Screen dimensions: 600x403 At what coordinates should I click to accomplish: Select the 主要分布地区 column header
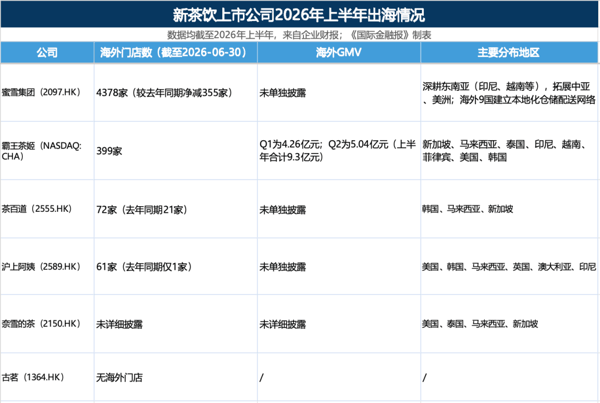coord(508,52)
